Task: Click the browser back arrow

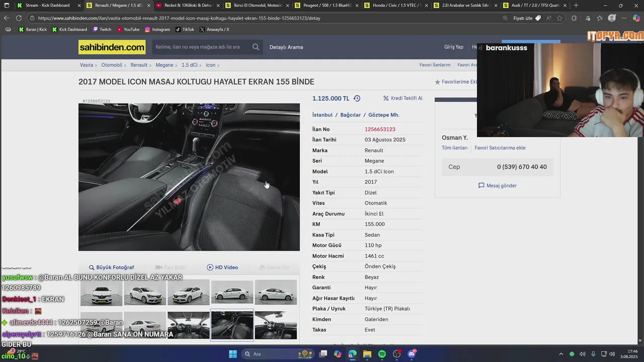Action: pyautogui.click(x=7, y=18)
